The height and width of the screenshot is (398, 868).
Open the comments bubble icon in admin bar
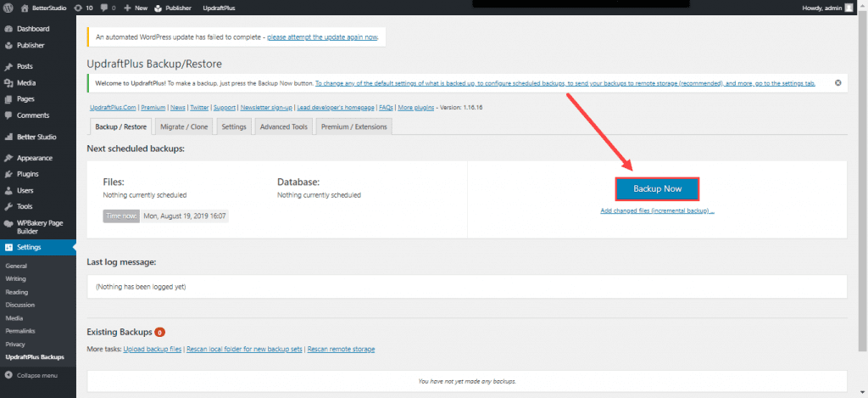pyautogui.click(x=105, y=8)
